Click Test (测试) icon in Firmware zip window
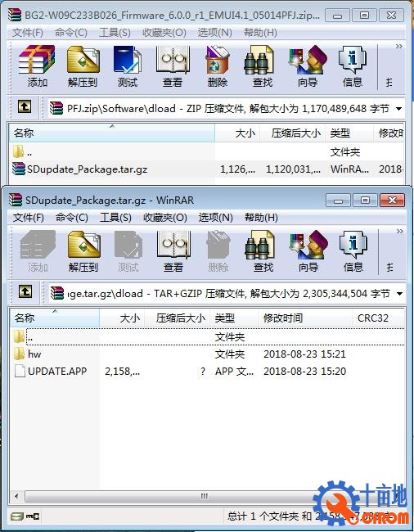Image resolution: width=414 pixels, height=532 pixels. point(128,66)
